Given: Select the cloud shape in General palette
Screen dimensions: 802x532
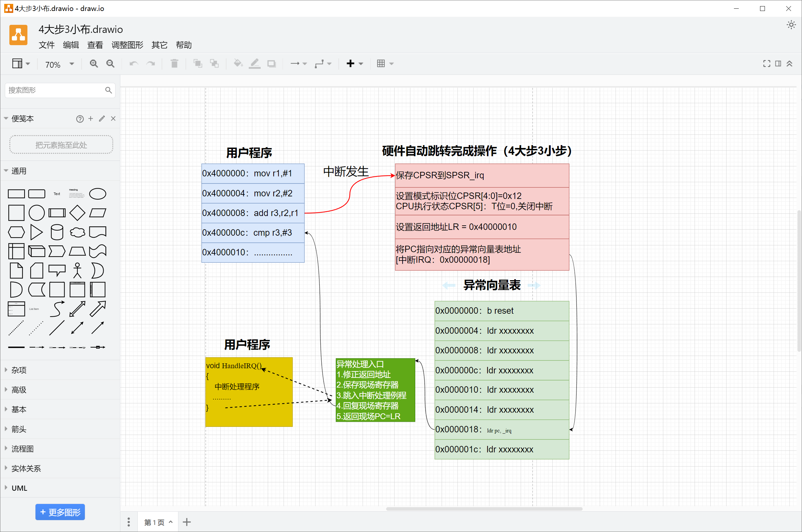Looking at the screenshot, I should [77, 232].
